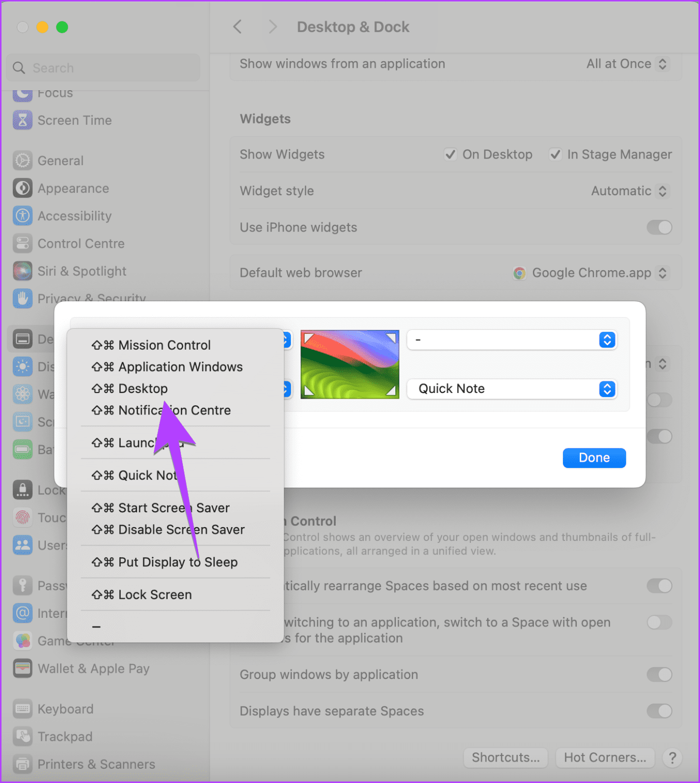Click the Sonoma wallpaper preview thumbnail
The image size is (700, 783).
coord(349,363)
